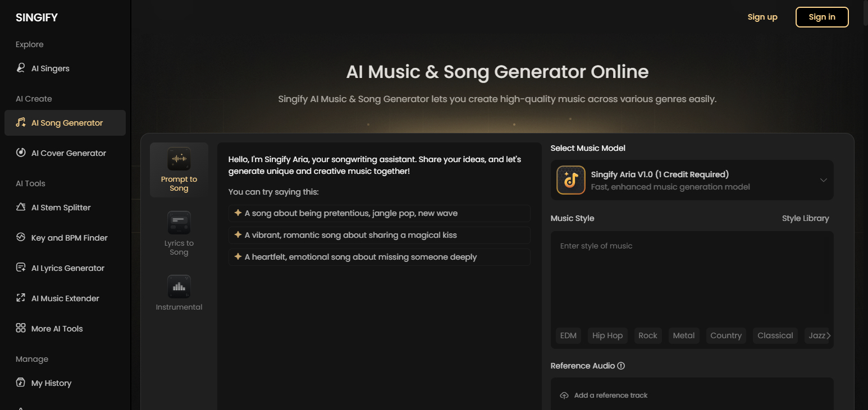Choose the Hip Hop style tag
The height and width of the screenshot is (410, 868).
[x=607, y=335]
